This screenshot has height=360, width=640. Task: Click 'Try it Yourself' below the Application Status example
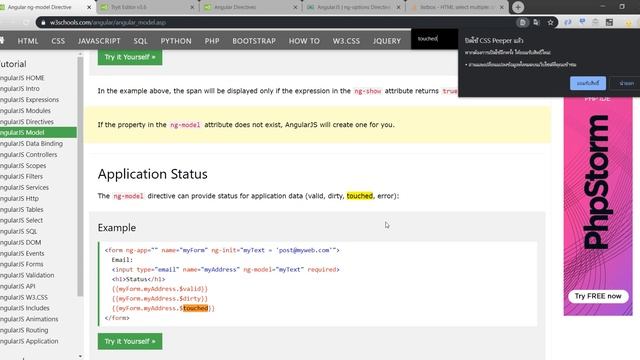130,341
